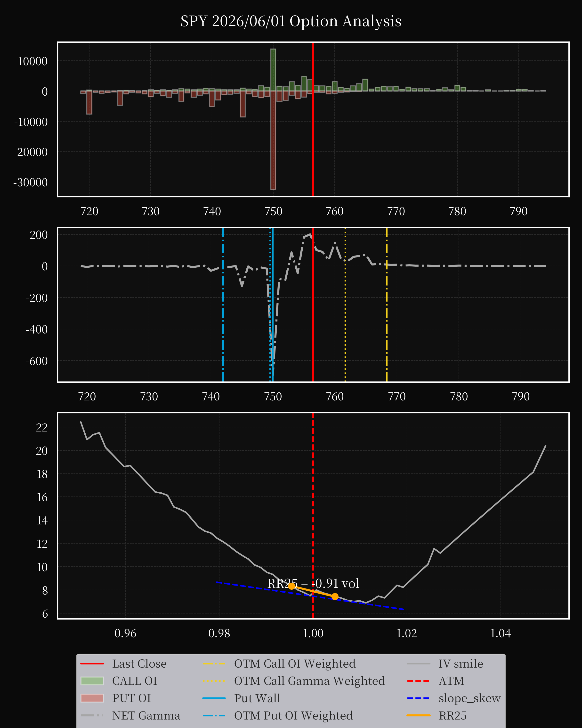Click the OTM Put OI Weighted legend label
Viewport: 582px width, 728px height.
pos(293,715)
